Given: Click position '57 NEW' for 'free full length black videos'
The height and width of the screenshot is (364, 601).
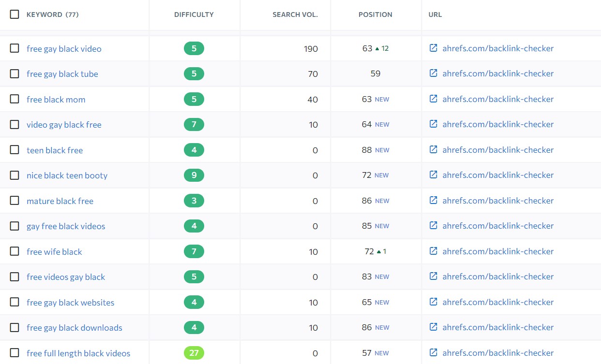Looking at the screenshot, I should [x=376, y=353].
